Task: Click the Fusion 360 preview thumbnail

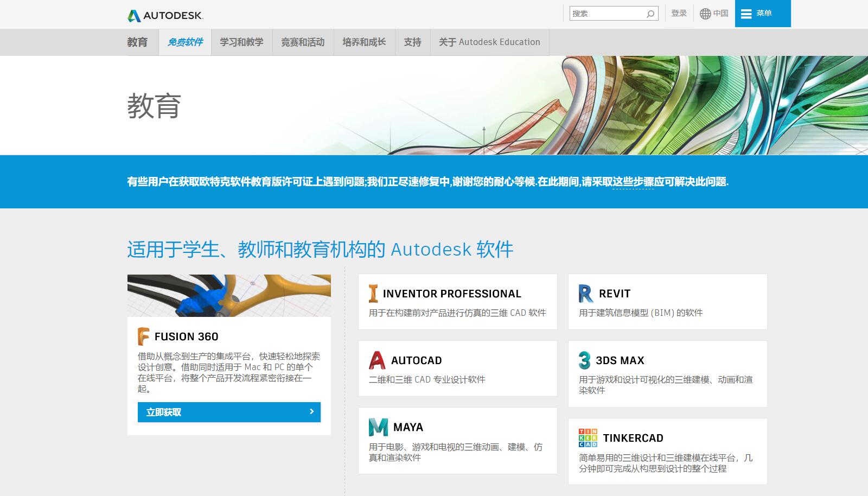Action: tap(229, 296)
